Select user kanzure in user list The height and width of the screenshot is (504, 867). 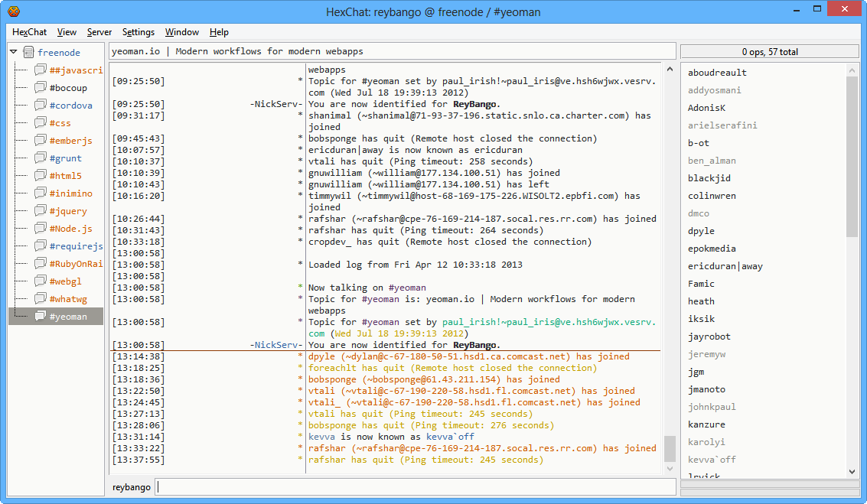706,424
